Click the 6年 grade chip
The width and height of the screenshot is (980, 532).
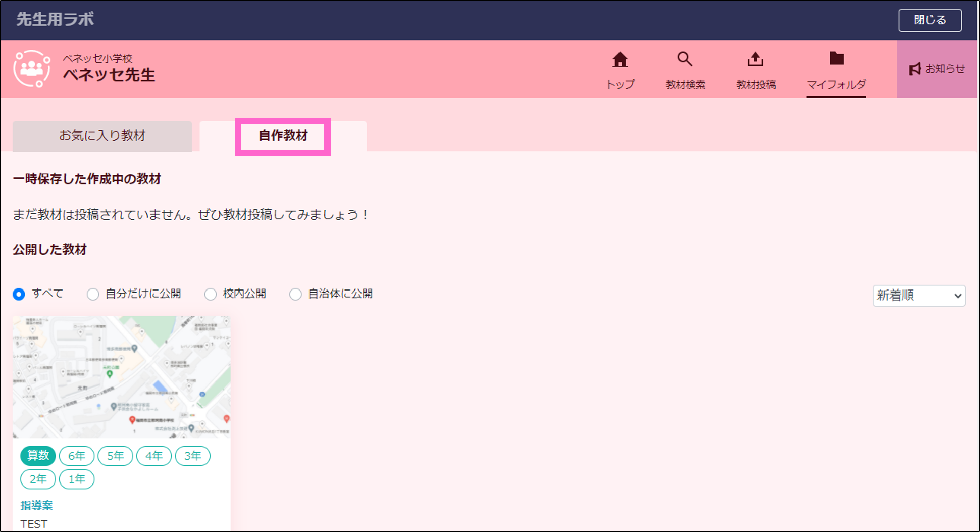coord(76,455)
